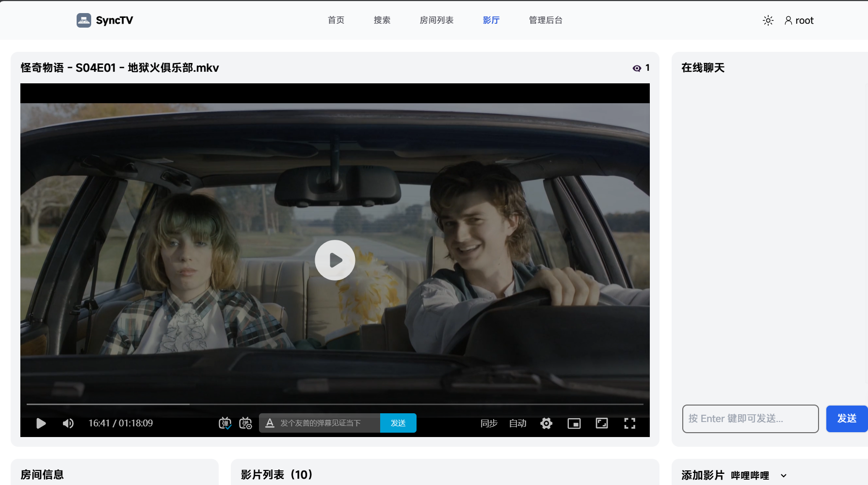Open the 自动 quality selector
The width and height of the screenshot is (868, 485).
(x=518, y=423)
